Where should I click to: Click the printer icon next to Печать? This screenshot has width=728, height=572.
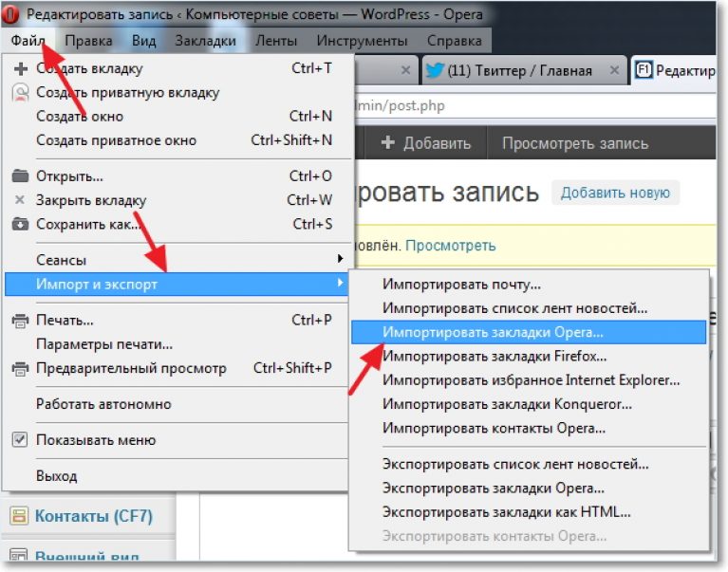click(x=20, y=320)
